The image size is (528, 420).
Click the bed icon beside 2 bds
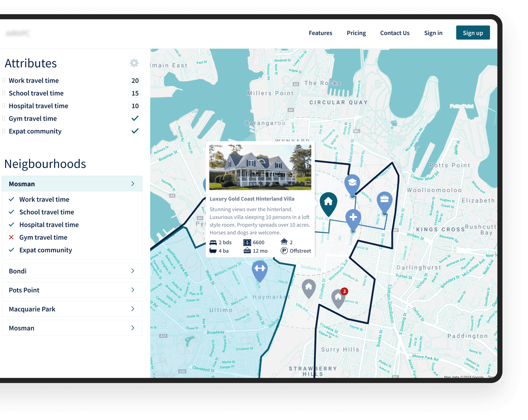(x=213, y=243)
